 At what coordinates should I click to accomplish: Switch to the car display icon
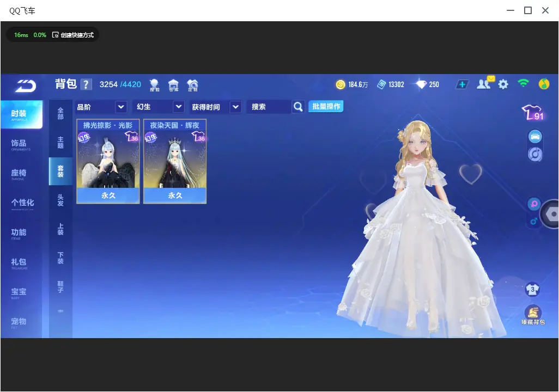pos(535,137)
